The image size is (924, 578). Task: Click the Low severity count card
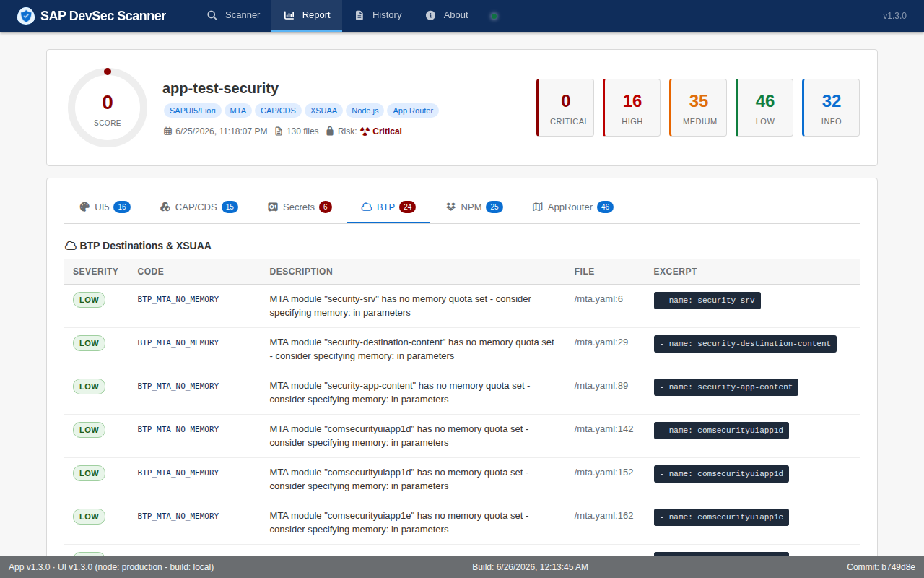click(x=764, y=108)
